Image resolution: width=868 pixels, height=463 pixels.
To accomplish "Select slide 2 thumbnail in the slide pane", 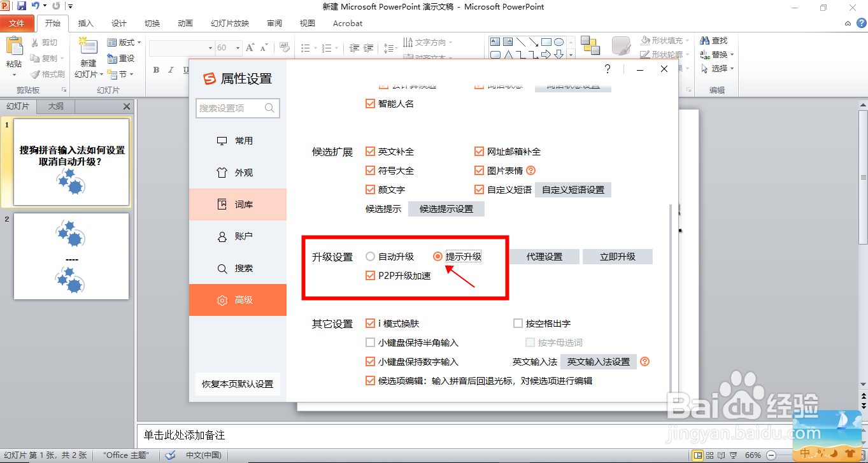I will click(71, 256).
